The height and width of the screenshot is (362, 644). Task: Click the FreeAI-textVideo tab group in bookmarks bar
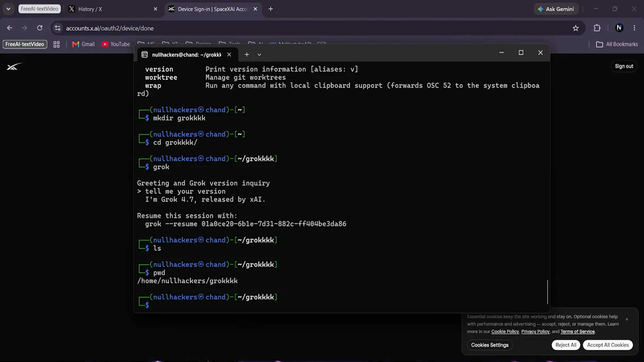(x=25, y=44)
